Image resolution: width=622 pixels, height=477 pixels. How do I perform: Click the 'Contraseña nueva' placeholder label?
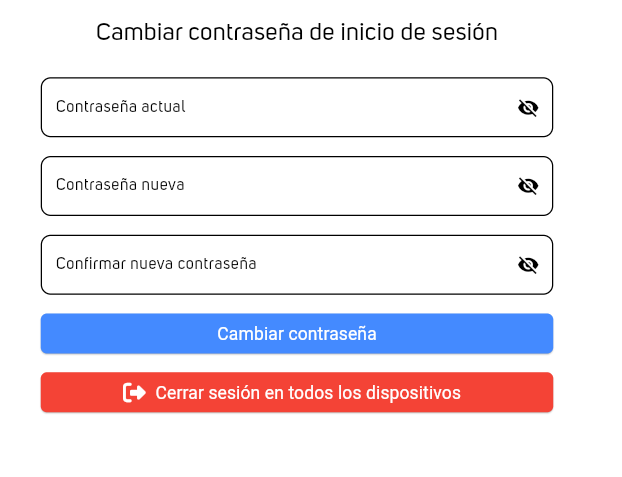click(120, 185)
